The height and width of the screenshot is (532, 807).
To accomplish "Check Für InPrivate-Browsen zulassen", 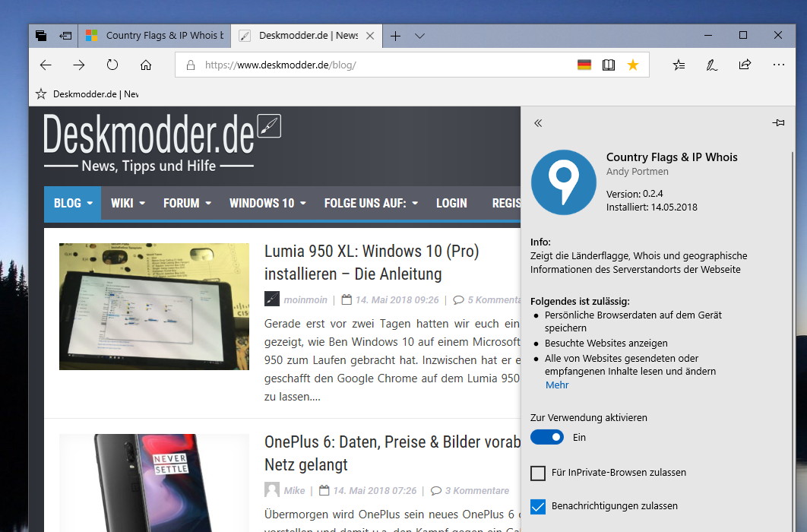I will click(x=538, y=473).
